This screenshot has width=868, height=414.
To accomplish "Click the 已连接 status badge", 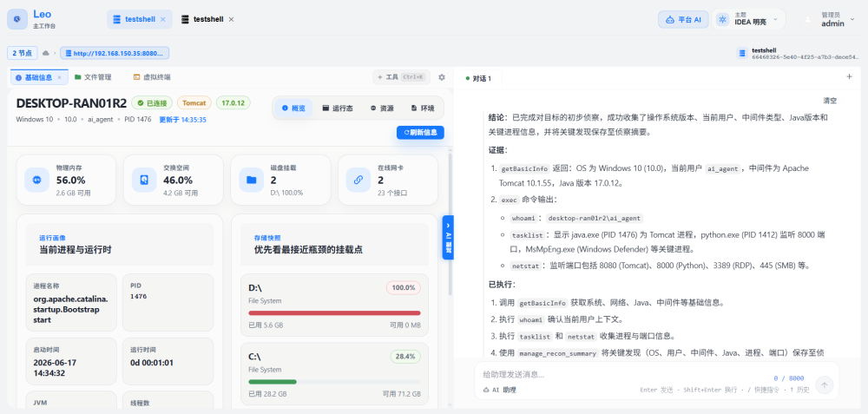I will (152, 103).
